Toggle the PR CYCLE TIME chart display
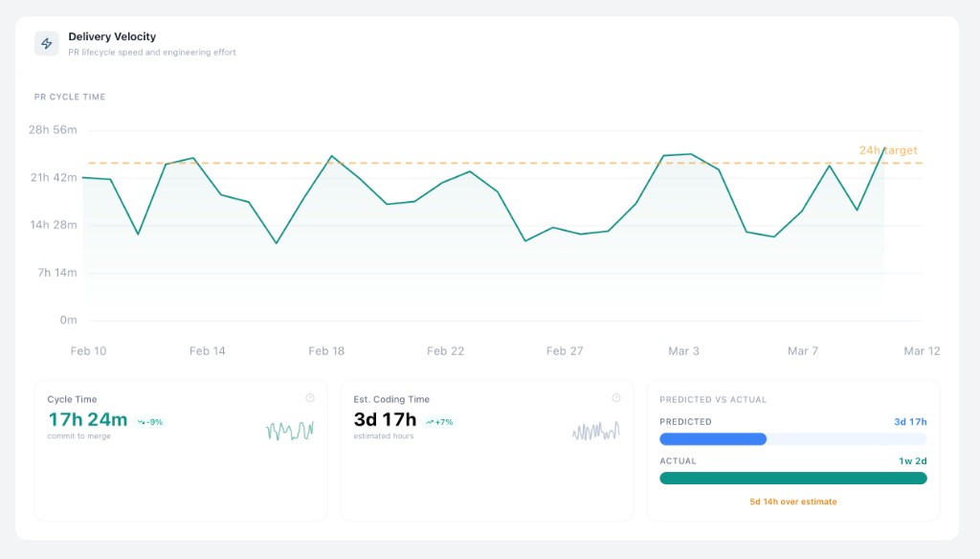Image resolution: width=980 pixels, height=559 pixels. pyautogui.click(x=70, y=97)
